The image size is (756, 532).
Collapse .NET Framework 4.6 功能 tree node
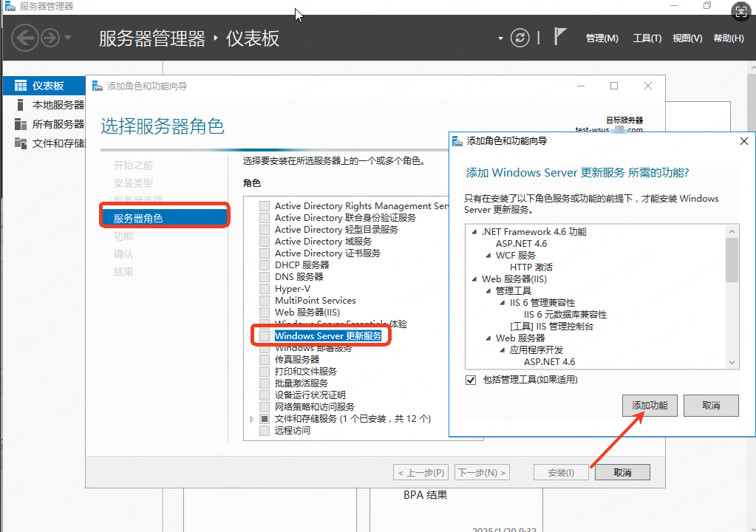[474, 232]
